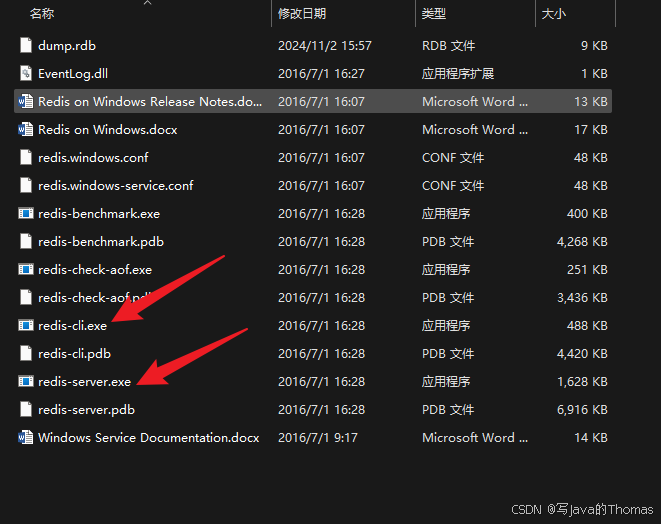This screenshot has width=661, height=524.
Task: Click the dump.rdb file icon
Action: click(26, 46)
